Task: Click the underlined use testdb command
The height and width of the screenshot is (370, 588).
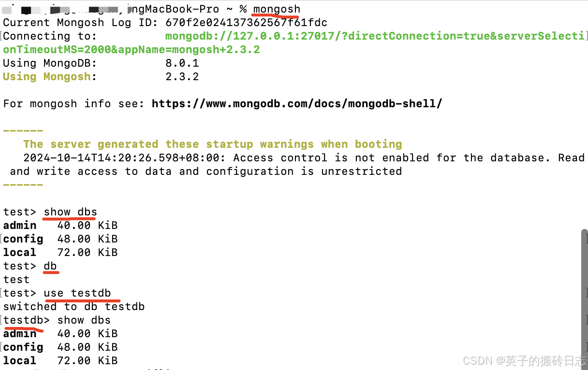Action: click(77, 293)
